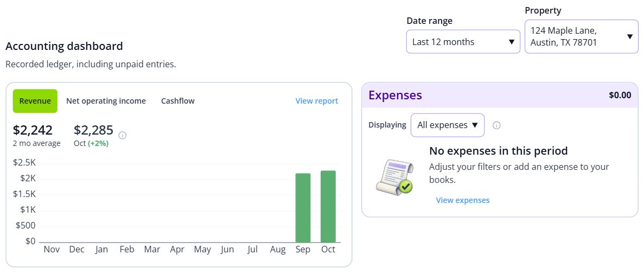Click the Expenses panel heading
Screen dimensions: 644x273
[395, 95]
